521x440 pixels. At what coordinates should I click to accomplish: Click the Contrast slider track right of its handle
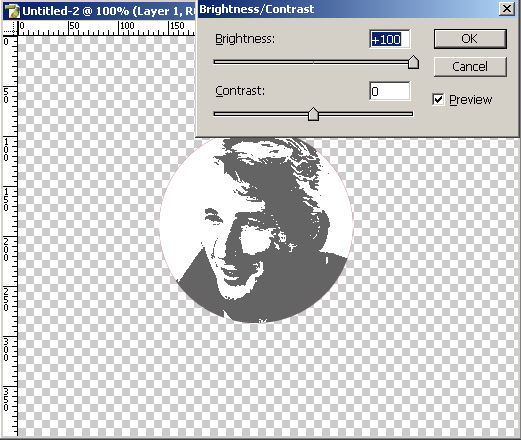click(366, 114)
